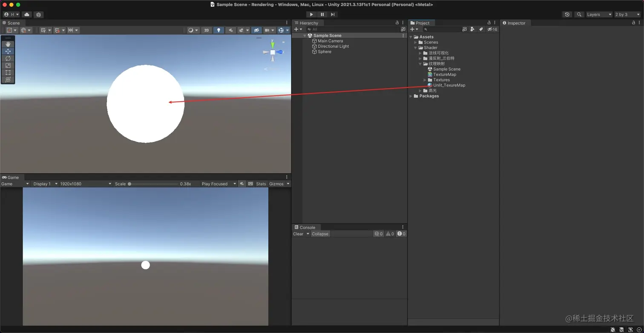Image resolution: width=644 pixels, height=333 pixels.
Task: Click the Hierarchy search-by-type icon
Action: pyautogui.click(x=403, y=29)
